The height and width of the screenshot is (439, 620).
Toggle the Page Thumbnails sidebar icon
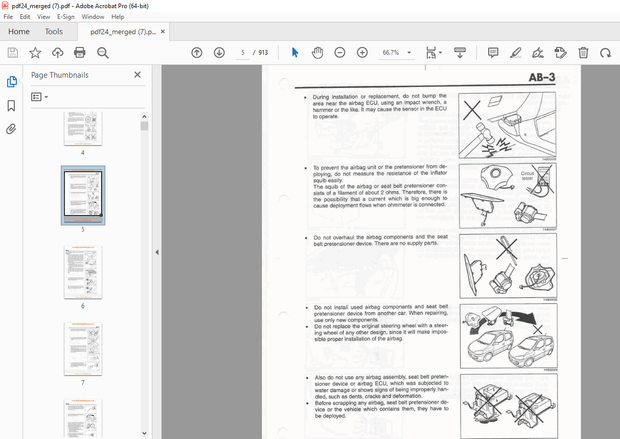pyautogui.click(x=12, y=82)
